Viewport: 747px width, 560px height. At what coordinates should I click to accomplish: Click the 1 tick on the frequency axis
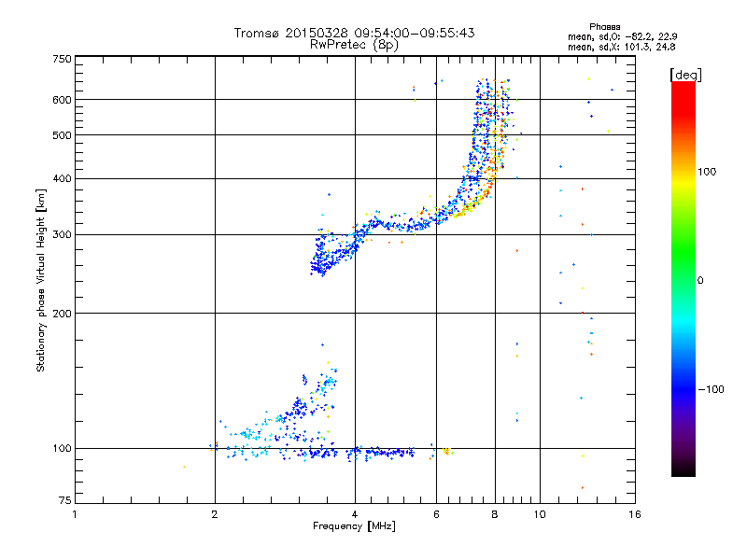click(76, 514)
